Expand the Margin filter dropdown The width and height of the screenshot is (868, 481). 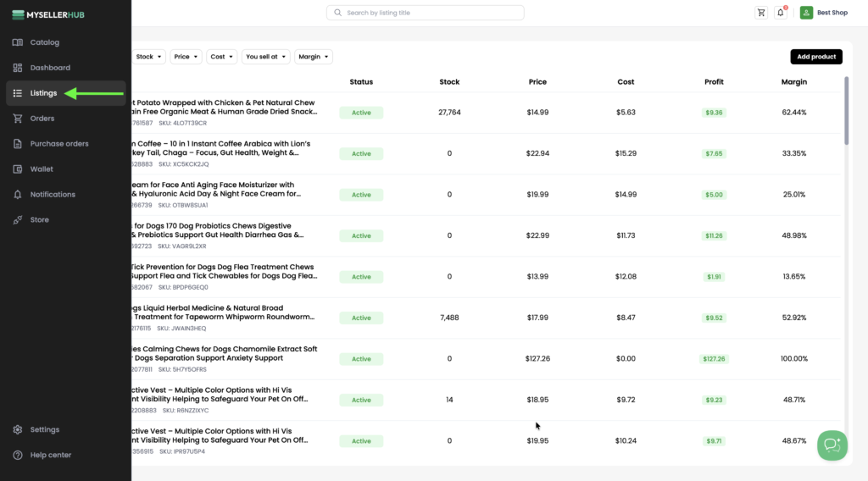pyautogui.click(x=314, y=57)
